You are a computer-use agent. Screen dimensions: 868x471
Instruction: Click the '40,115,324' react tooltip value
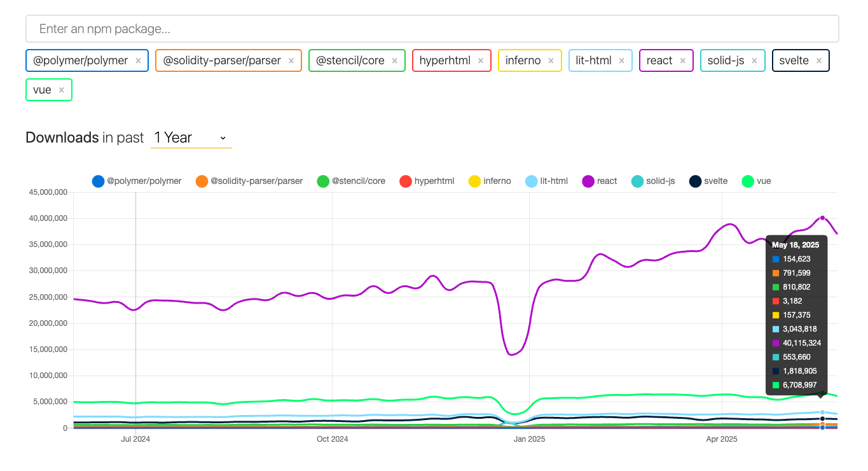click(x=802, y=343)
